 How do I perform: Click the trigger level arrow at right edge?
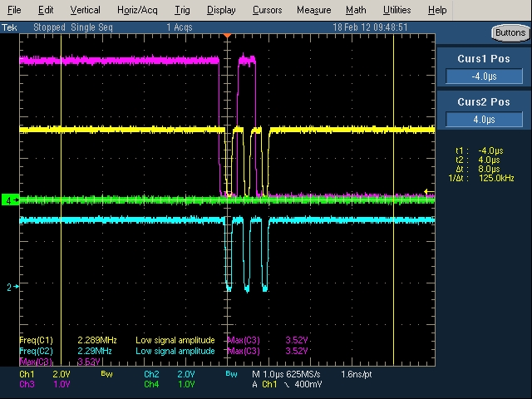(429, 192)
